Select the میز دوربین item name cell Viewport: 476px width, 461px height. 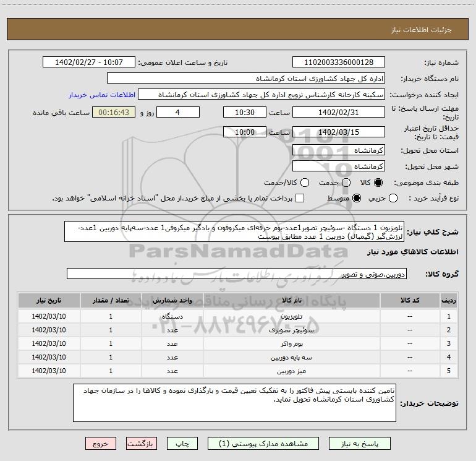pos(291,371)
